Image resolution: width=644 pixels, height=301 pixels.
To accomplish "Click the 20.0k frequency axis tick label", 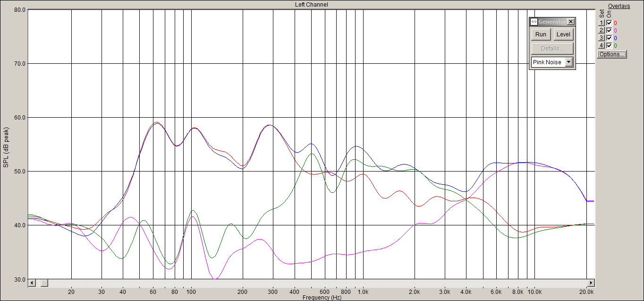I will 587,292.
